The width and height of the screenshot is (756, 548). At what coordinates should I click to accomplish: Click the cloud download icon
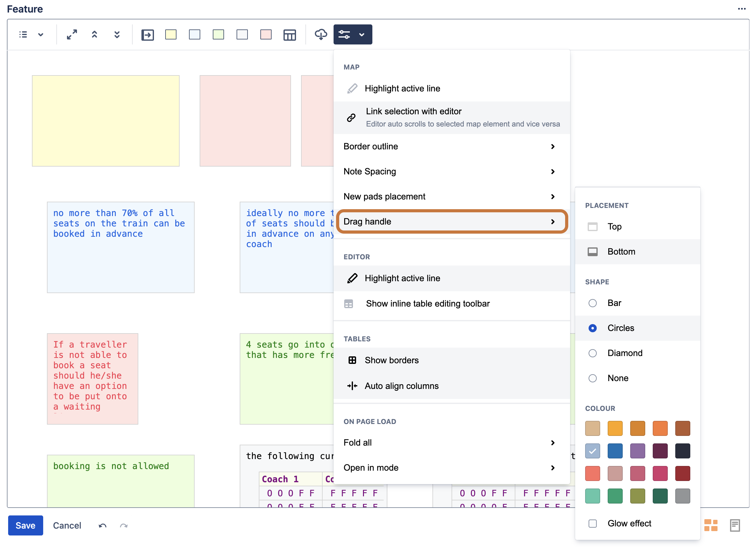[321, 34]
